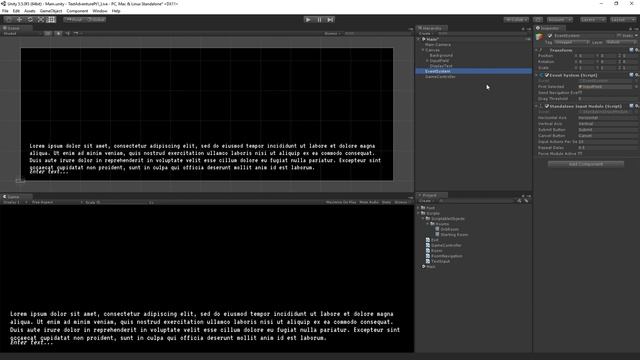Screen dimensions: 640x360
Task: Pause the game with pause button
Action: click(319, 20)
